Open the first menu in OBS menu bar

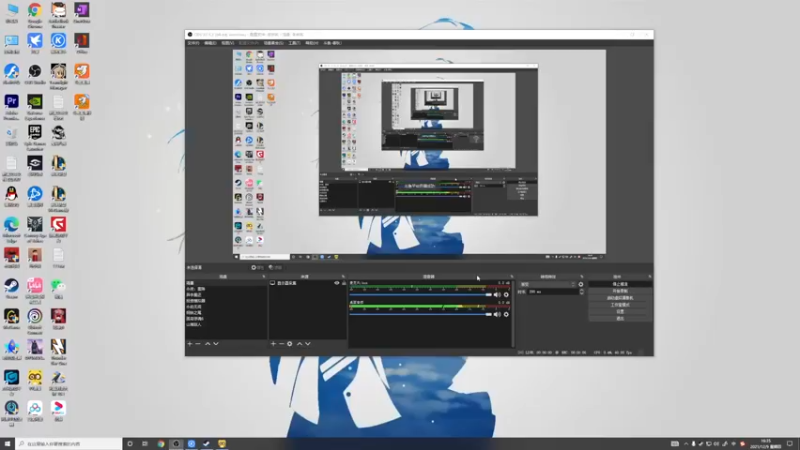tap(193, 43)
